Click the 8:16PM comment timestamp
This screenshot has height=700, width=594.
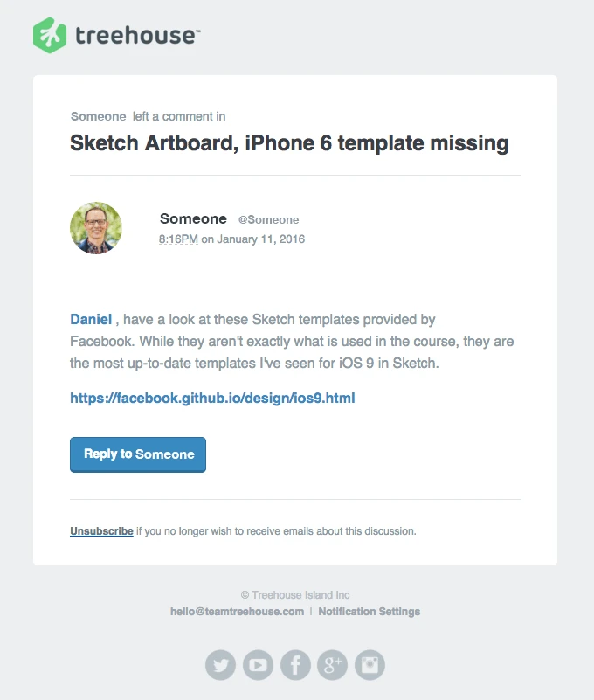pyautogui.click(x=178, y=239)
